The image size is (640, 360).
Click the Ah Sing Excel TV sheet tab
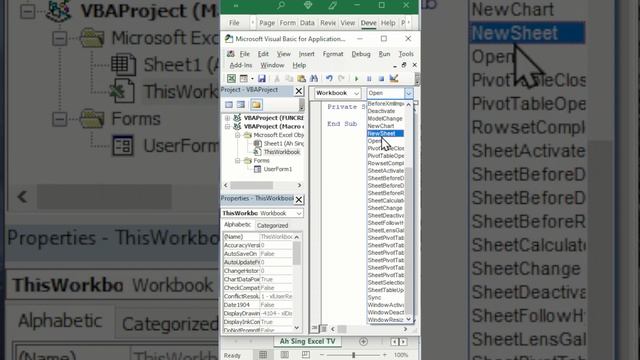pos(307,341)
